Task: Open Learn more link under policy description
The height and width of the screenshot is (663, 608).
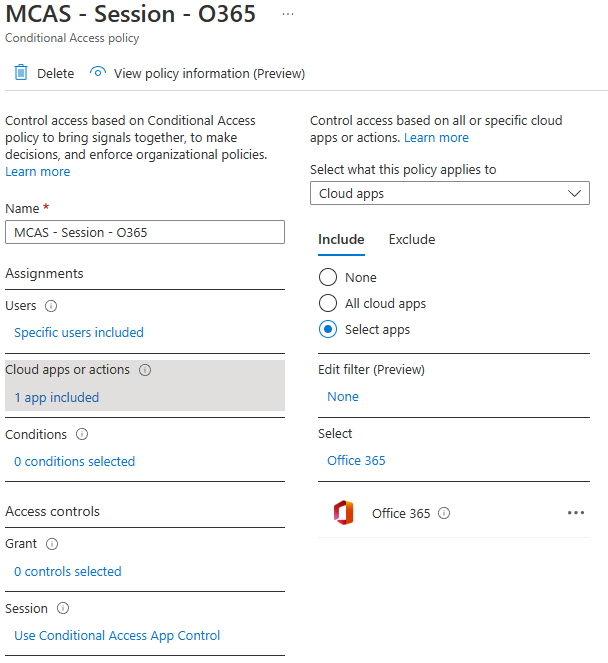Action: pos(38,172)
